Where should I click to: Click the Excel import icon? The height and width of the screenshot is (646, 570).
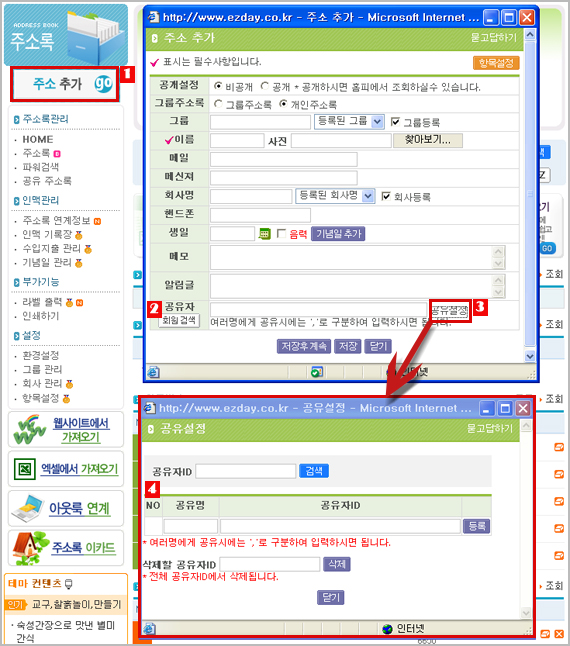click(25, 468)
